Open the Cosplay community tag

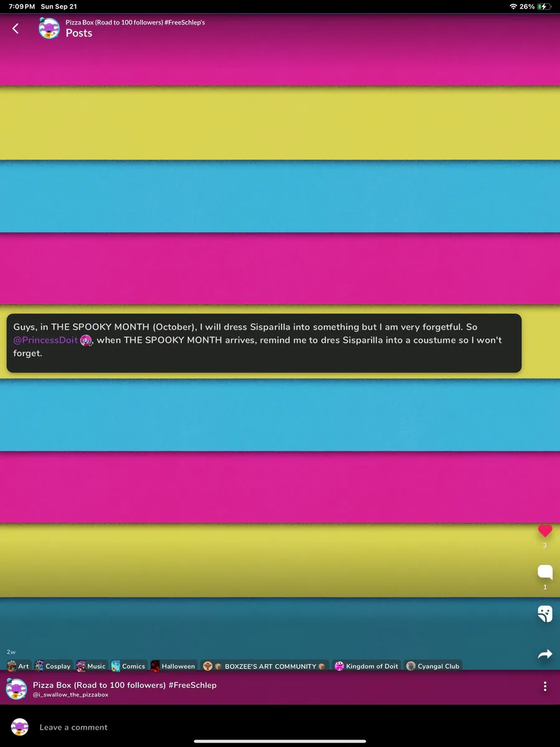point(53,666)
